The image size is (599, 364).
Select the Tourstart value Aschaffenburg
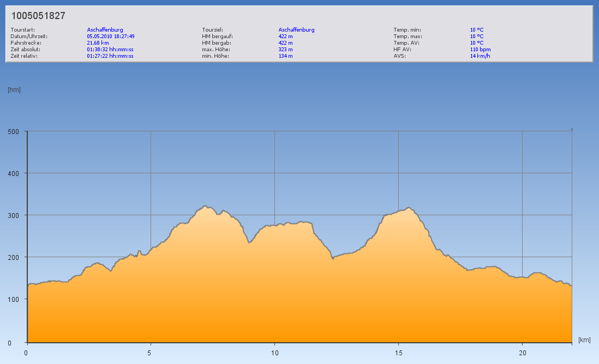(x=105, y=30)
